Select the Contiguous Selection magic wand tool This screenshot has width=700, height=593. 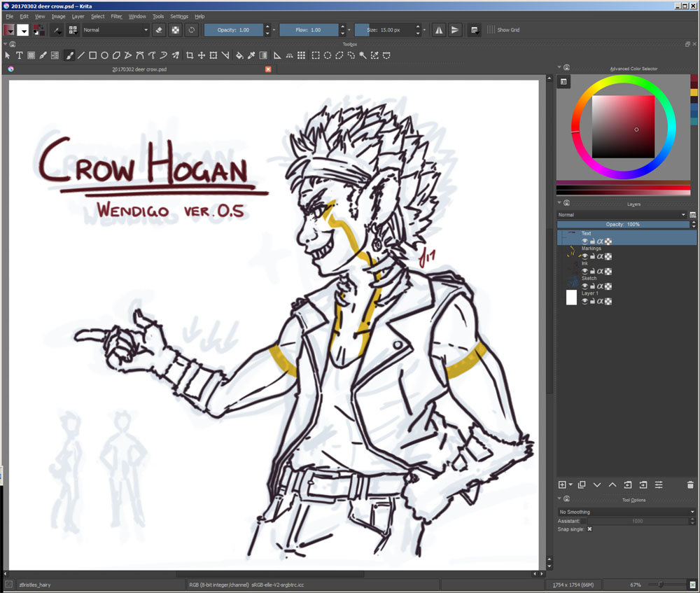(363, 55)
